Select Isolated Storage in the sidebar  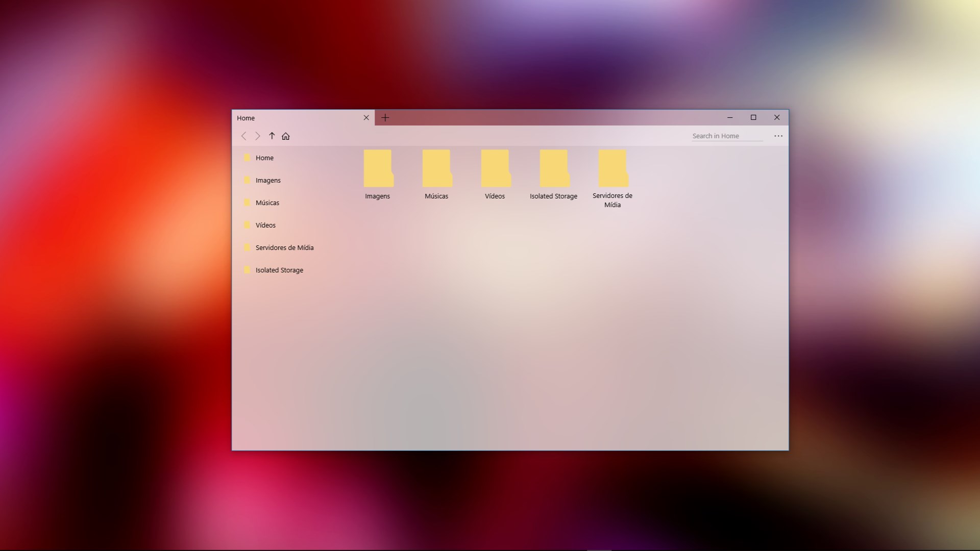point(279,270)
